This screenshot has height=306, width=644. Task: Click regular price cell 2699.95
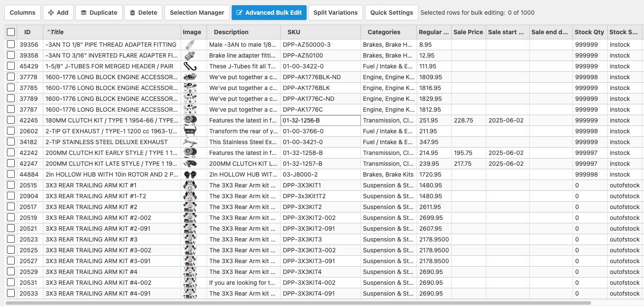[x=434, y=218]
